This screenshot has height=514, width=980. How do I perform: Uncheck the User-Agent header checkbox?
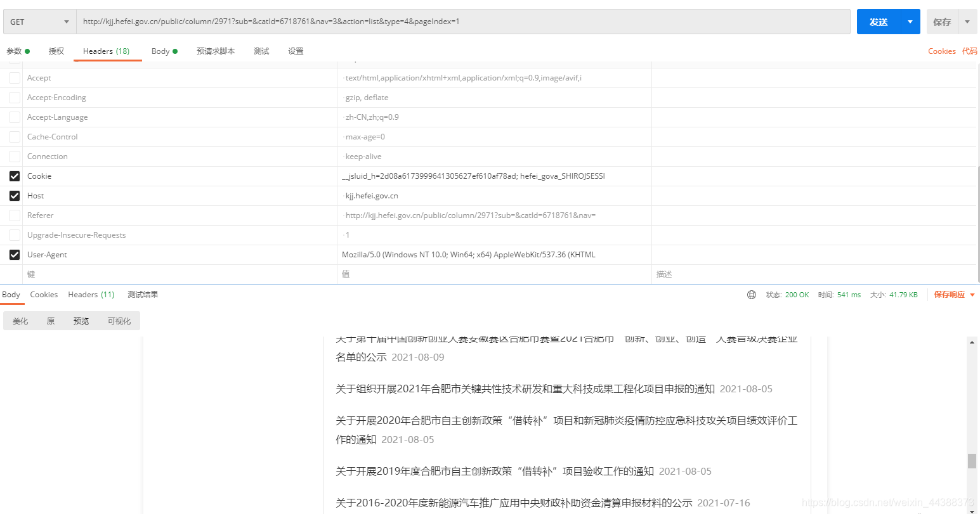click(15, 255)
